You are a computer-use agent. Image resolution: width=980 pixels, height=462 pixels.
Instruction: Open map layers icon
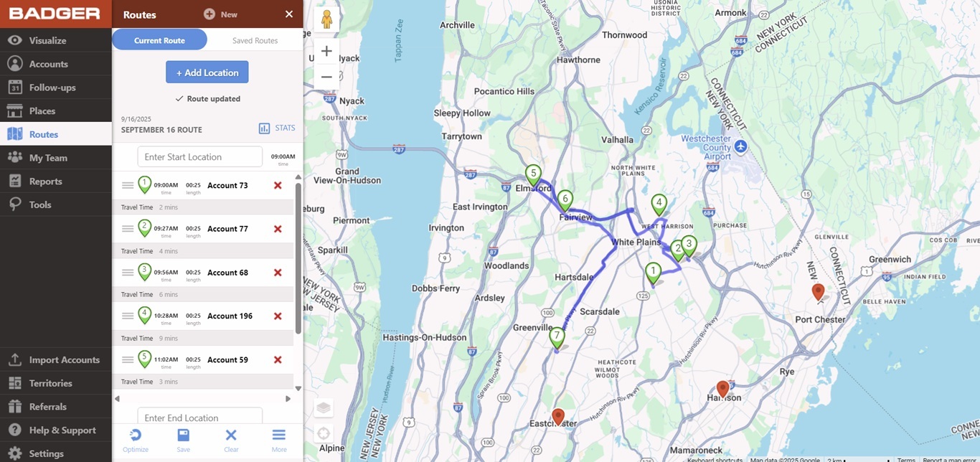324,407
